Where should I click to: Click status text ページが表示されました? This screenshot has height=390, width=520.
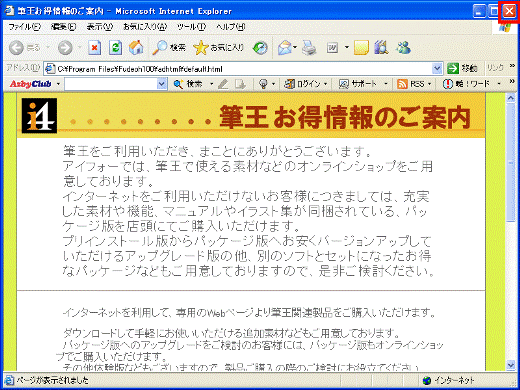[52, 380]
